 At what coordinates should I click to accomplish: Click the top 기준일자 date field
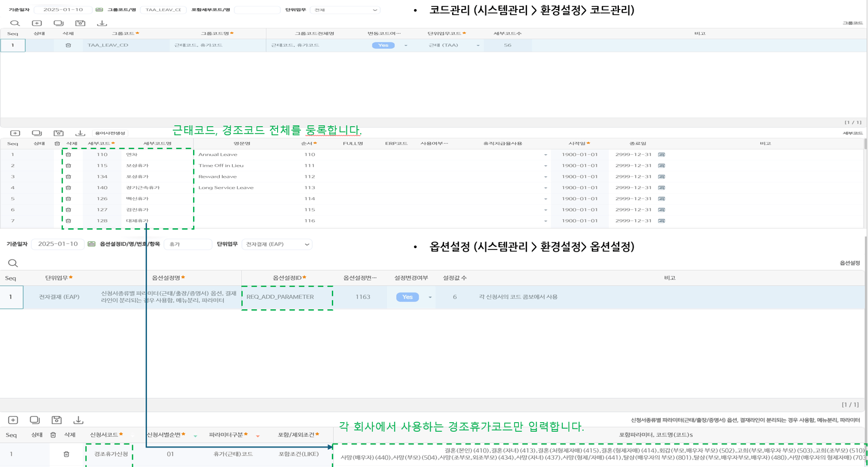[63, 10]
